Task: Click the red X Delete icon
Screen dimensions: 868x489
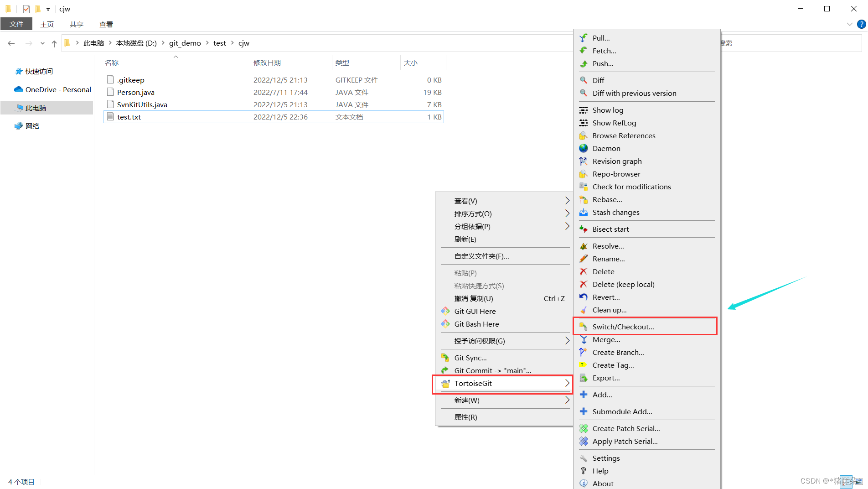Action: (584, 271)
